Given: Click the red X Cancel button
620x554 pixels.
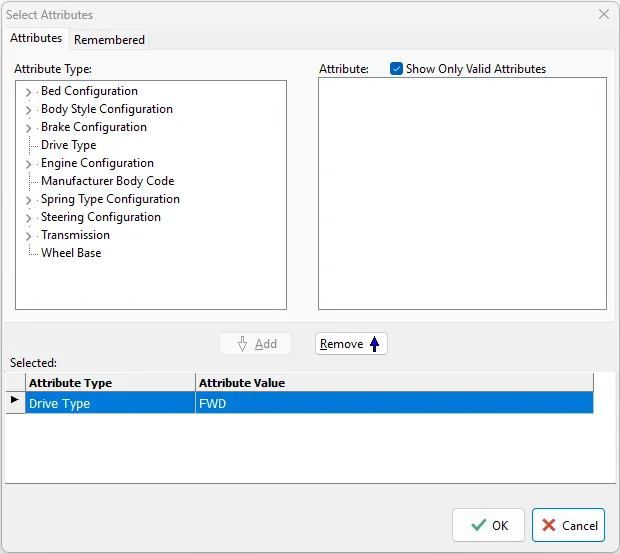Looking at the screenshot, I should coord(568,525).
